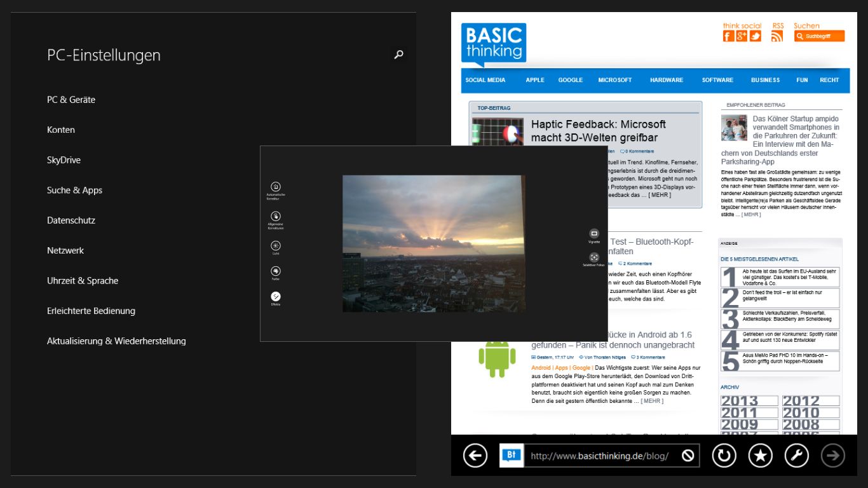Image resolution: width=868 pixels, height=488 pixels.
Task: Open Allgemeine Korrekturen in photo editor
Action: click(x=275, y=217)
